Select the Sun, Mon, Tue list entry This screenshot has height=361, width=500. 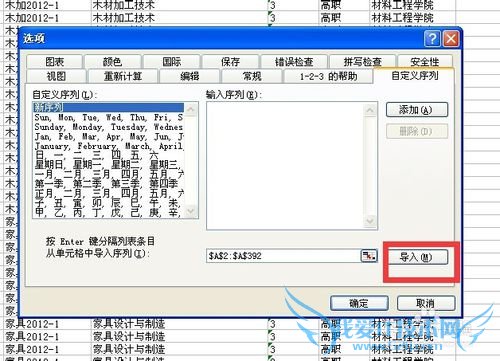[x=108, y=117]
